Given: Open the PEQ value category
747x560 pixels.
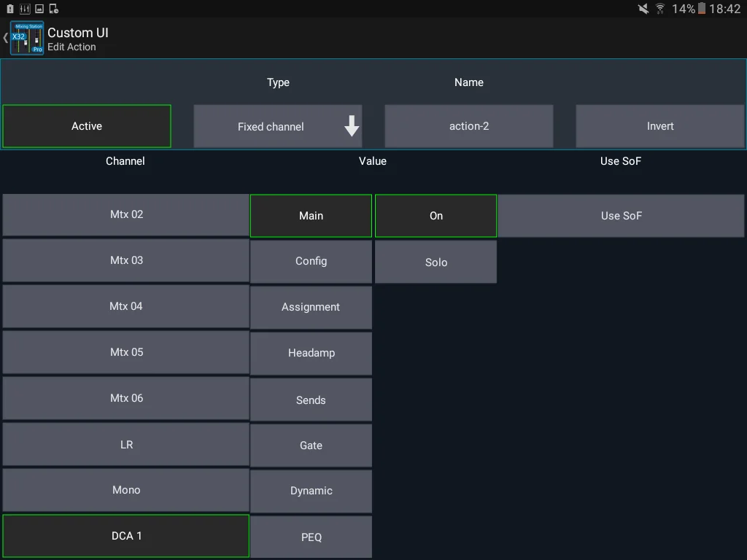Looking at the screenshot, I should click(311, 536).
